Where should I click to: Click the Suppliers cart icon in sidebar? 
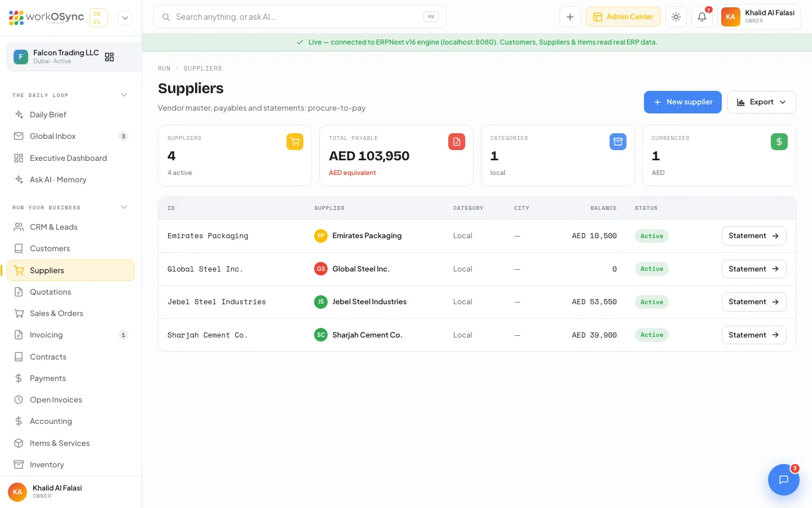tap(19, 270)
